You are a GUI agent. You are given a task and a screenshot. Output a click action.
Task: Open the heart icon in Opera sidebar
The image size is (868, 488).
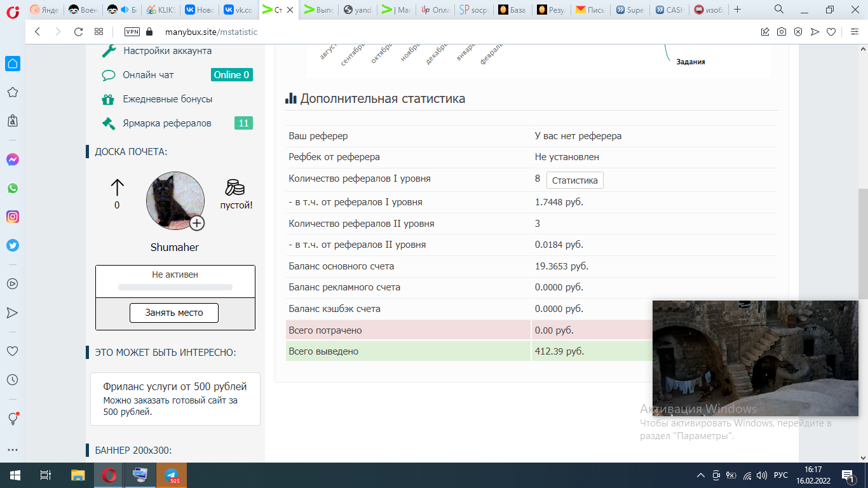12,351
